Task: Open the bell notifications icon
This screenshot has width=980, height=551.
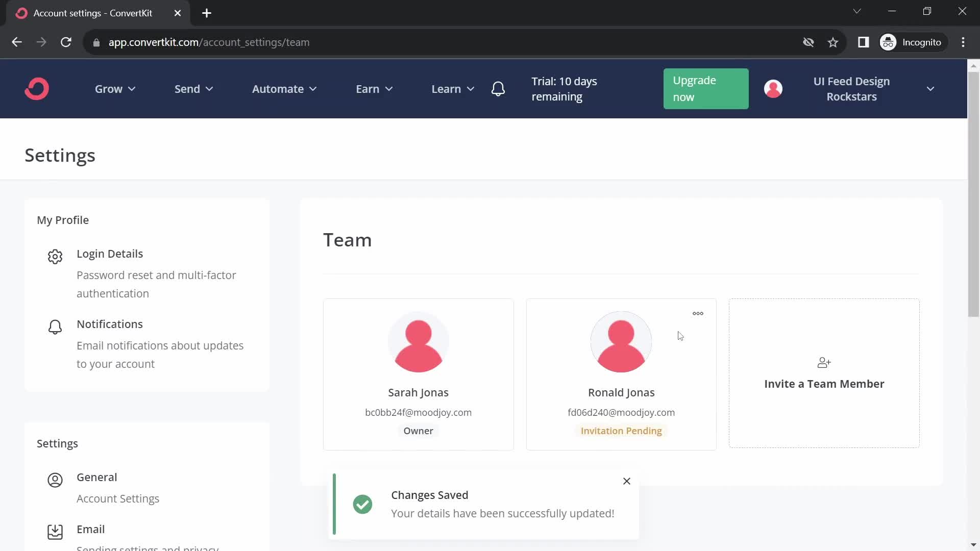Action: click(x=499, y=88)
